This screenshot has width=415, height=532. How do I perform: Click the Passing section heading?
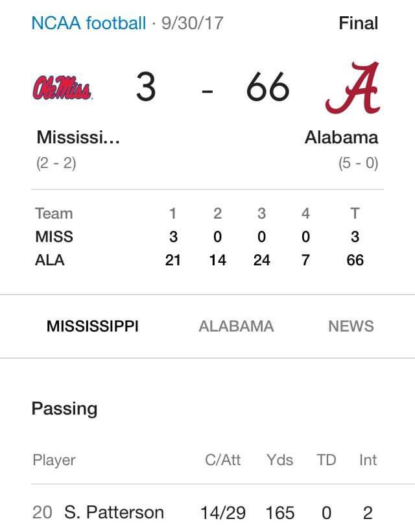click(64, 409)
